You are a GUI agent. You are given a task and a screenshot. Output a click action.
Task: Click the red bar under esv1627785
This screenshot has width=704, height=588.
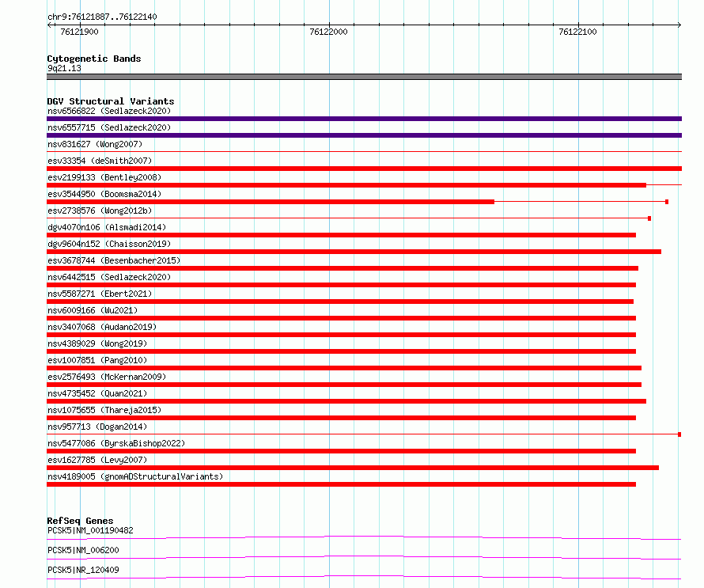tap(353, 468)
